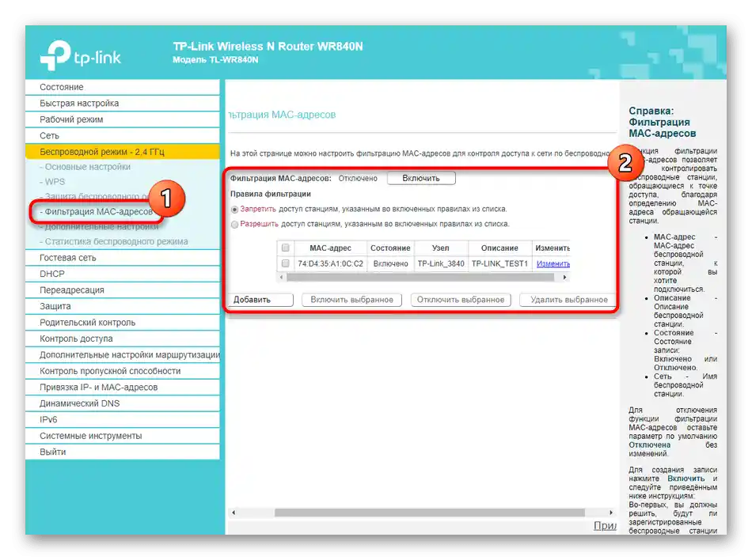Click MAC cell 74:D4:35:A1:0C:C2
The height and width of the screenshot is (560, 752).
(x=330, y=264)
